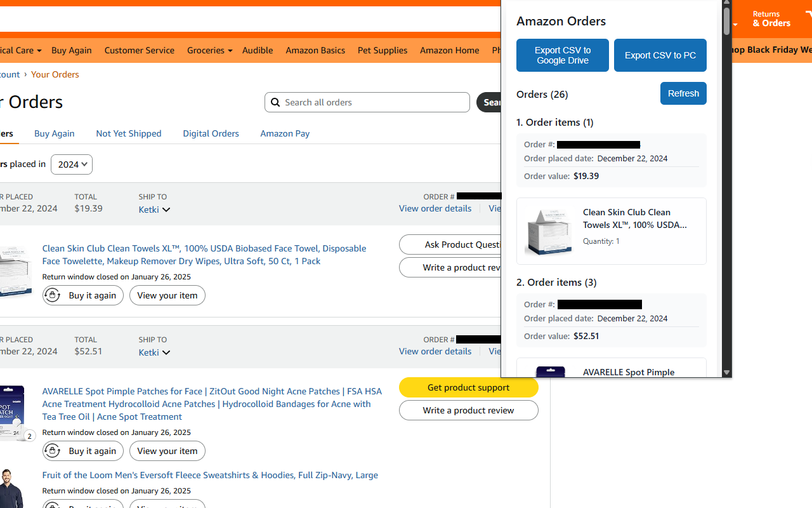Screen dimensions: 812x508
Task: Click the yellow Get product support button
Action: click(x=469, y=387)
